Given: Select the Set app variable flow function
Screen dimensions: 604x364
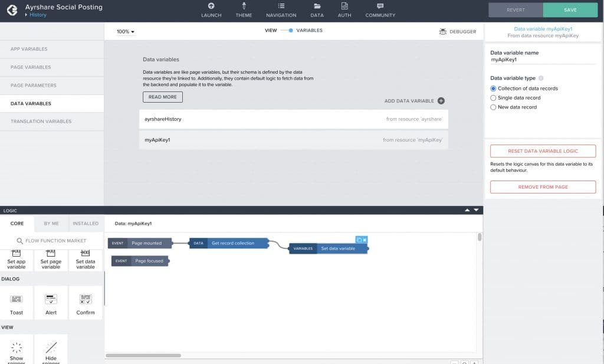Looking at the screenshot, I should pyautogui.click(x=16, y=260).
